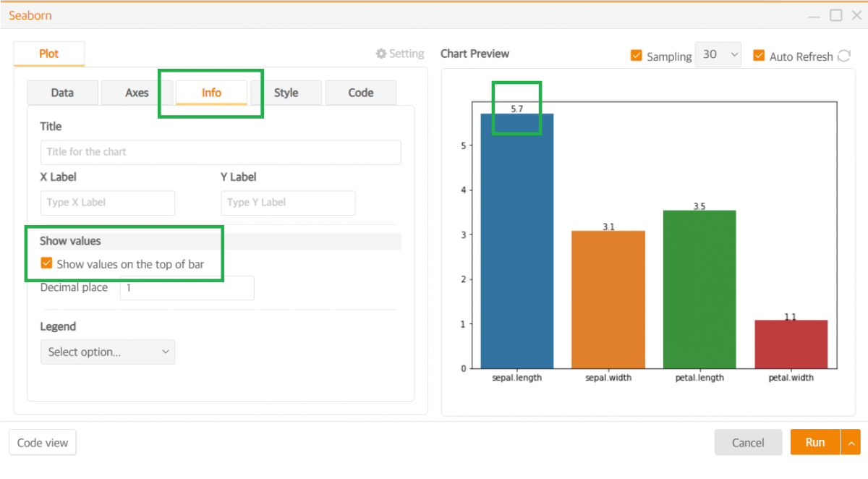Click the Auto Refresh reload icon

[x=843, y=56]
